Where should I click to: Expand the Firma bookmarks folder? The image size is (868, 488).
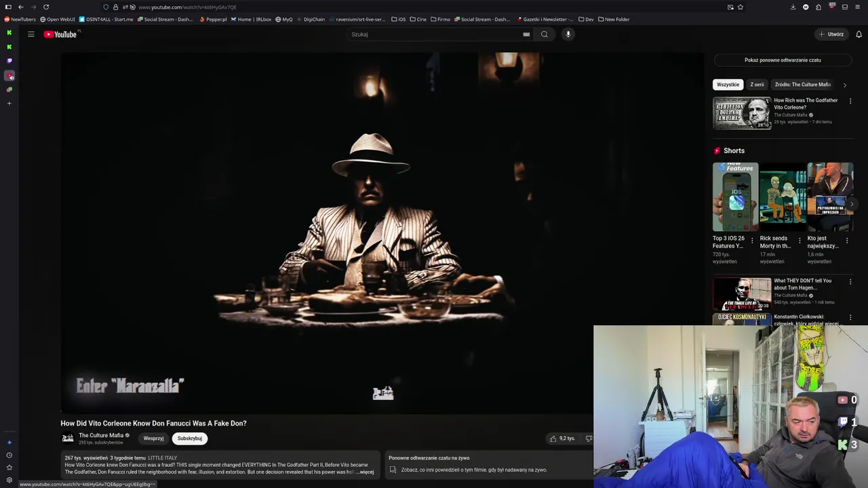(440, 19)
